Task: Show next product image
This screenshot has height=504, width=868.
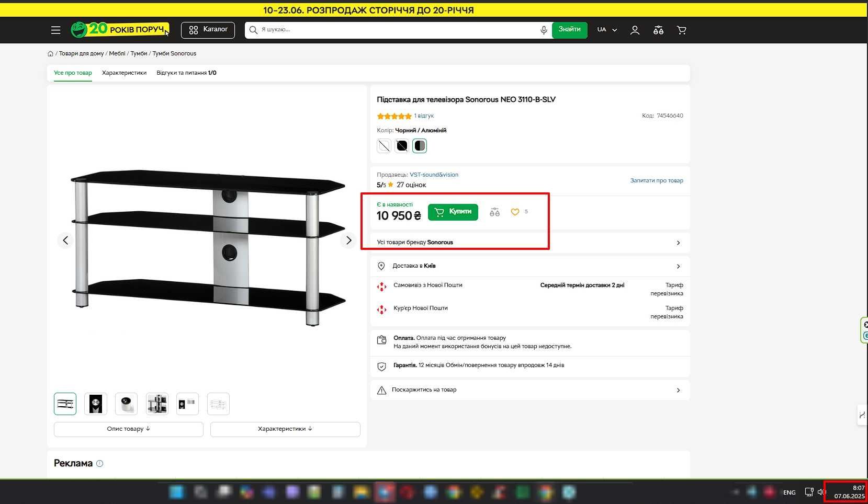Action: click(348, 240)
